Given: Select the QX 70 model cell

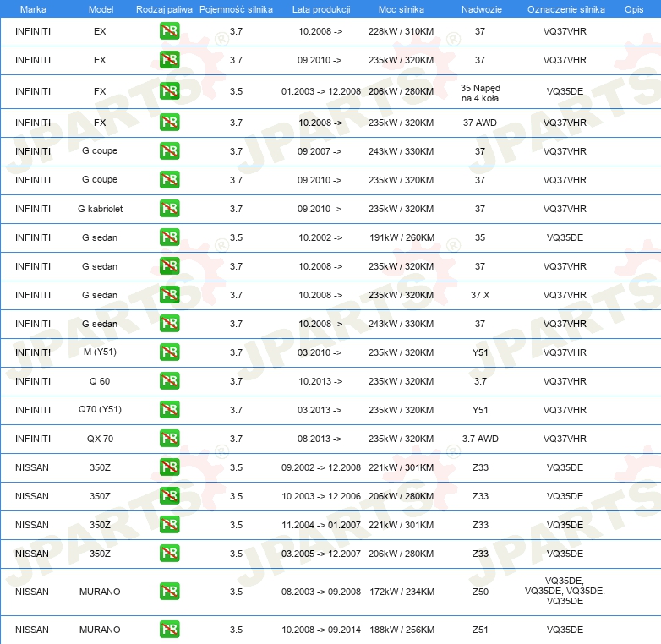Looking at the screenshot, I should click(x=100, y=439).
